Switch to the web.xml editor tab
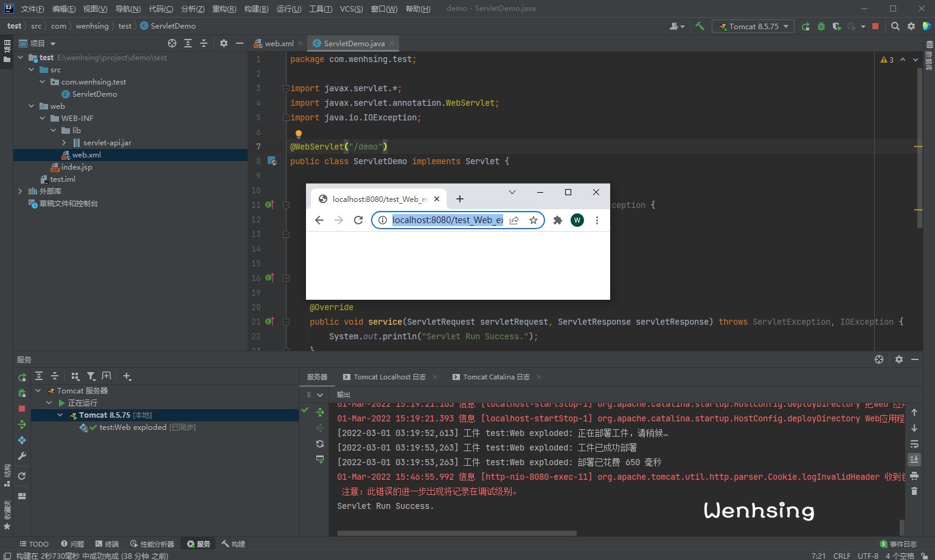The height and width of the screenshot is (560, 935). tap(279, 43)
